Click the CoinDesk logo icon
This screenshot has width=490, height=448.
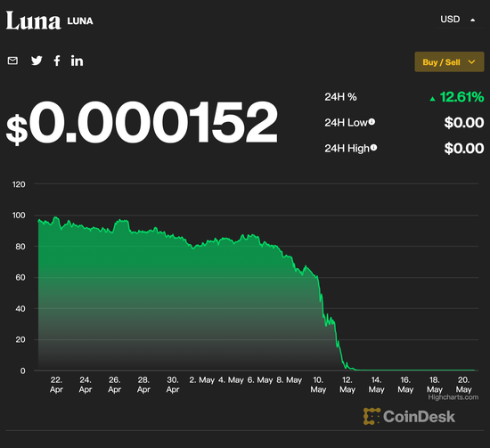tap(372, 416)
